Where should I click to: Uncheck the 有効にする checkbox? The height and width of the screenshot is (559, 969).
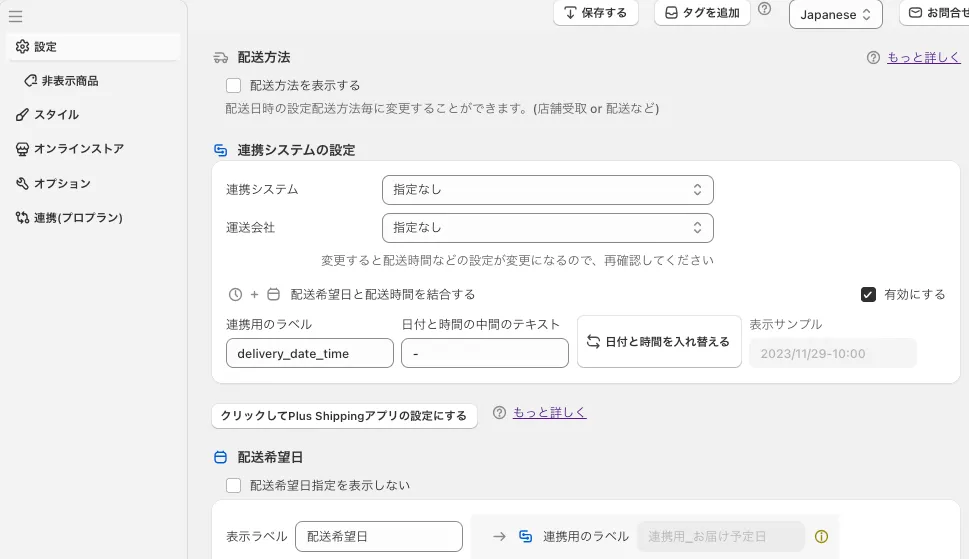868,295
